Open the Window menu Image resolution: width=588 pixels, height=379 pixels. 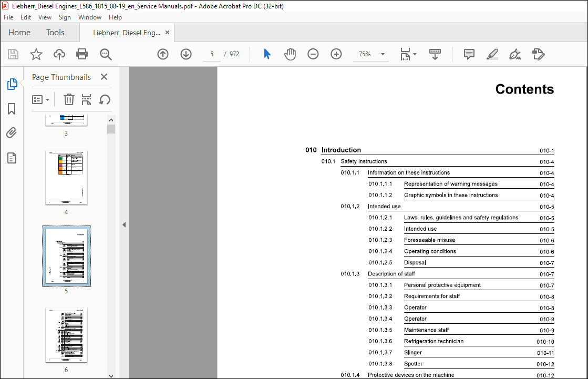tap(90, 17)
